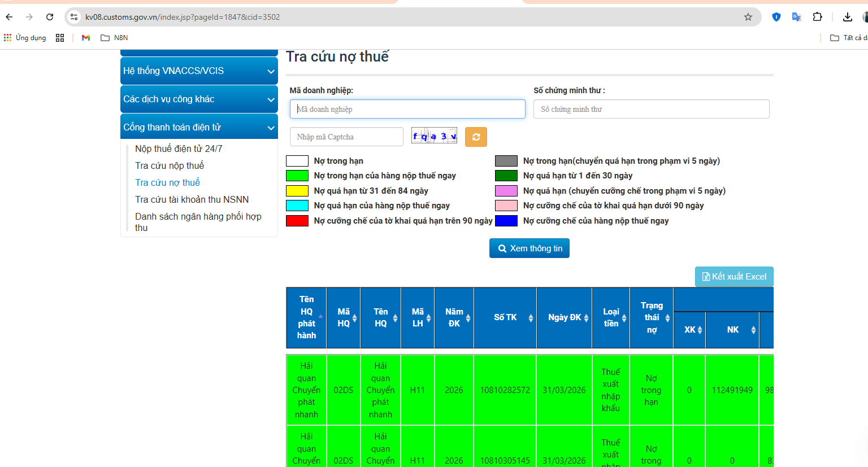868x467 pixels.
Task: Click the Google Translate extension icon
Action: (x=796, y=17)
